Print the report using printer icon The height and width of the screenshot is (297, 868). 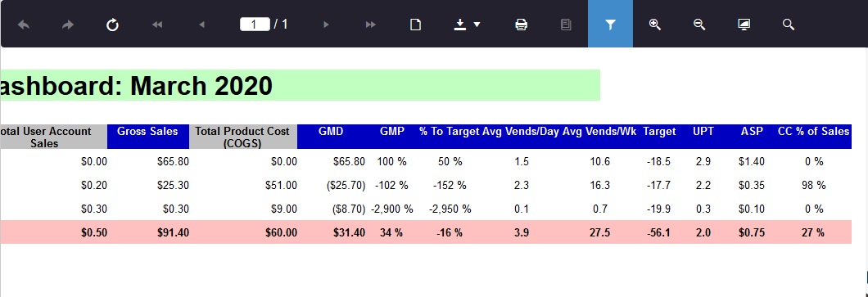tap(521, 25)
